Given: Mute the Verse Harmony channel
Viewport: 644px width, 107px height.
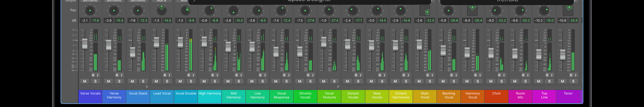Looking at the screenshot, I should point(108,81).
